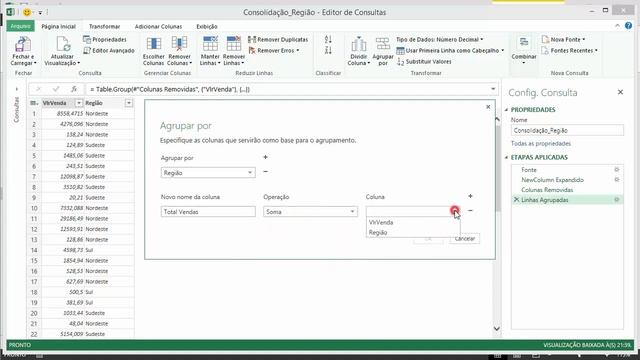Click Remover Erros
This screenshot has width=640, height=360.
click(x=273, y=51)
